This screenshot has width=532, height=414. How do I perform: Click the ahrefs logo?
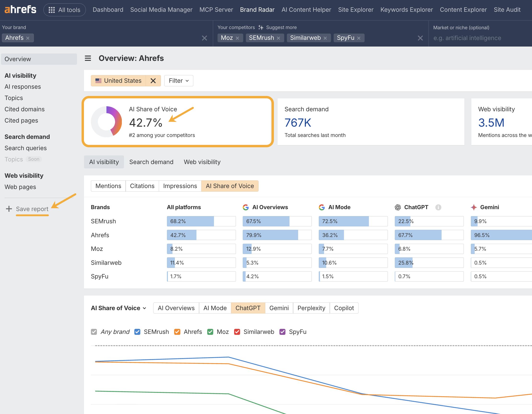tap(20, 9)
